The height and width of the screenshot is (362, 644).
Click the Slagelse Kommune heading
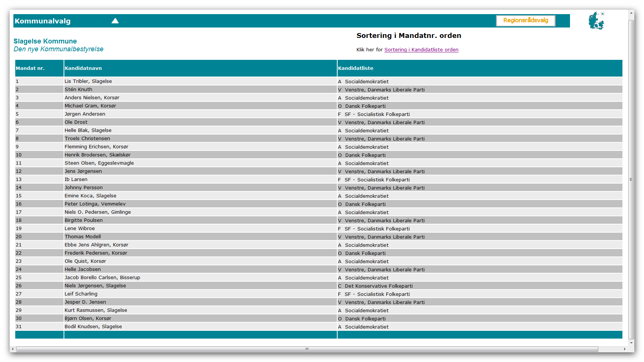[x=45, y=41]
